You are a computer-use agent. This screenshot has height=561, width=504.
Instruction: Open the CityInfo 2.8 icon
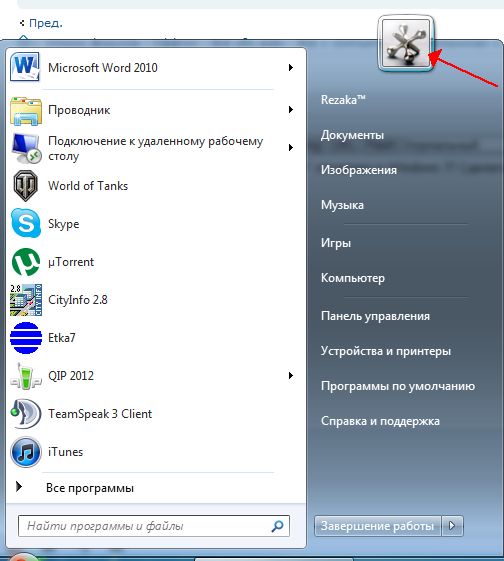tap(26, 300)
